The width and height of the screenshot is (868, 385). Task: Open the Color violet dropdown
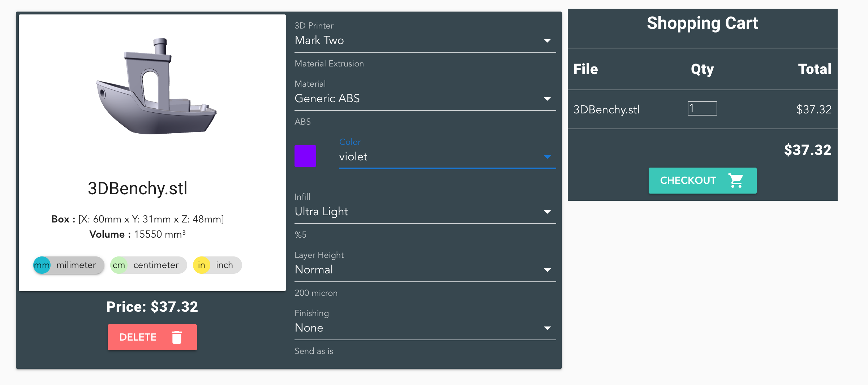tap(447, 157)
